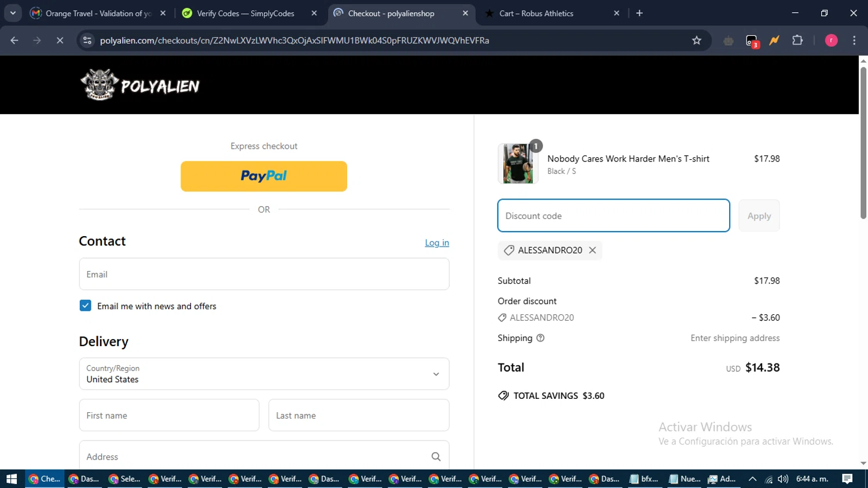868x488 pixels.
Task: Click the taskbar clock 6:44 a. m.
Action: pos(812,479)
